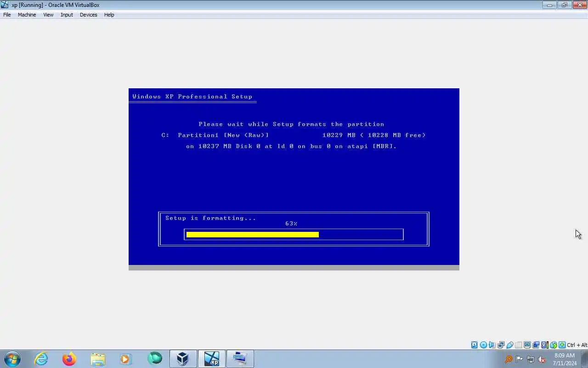Open the Help menu

109,15
